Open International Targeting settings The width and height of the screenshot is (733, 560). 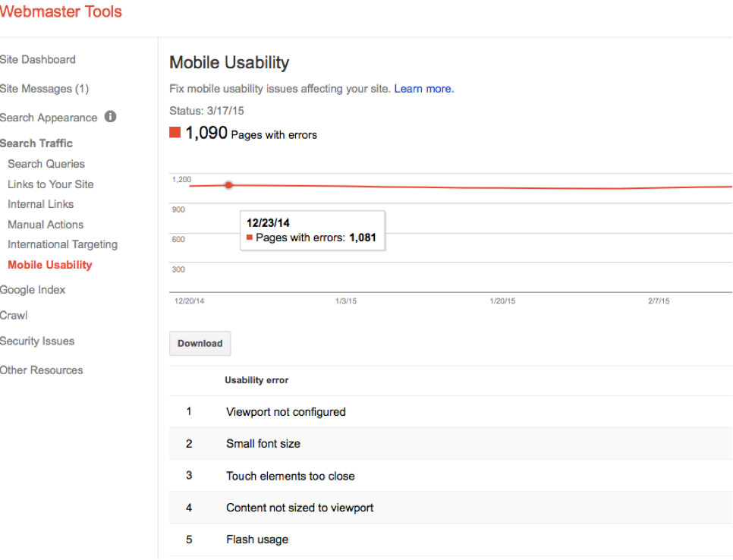click(62, 244)
